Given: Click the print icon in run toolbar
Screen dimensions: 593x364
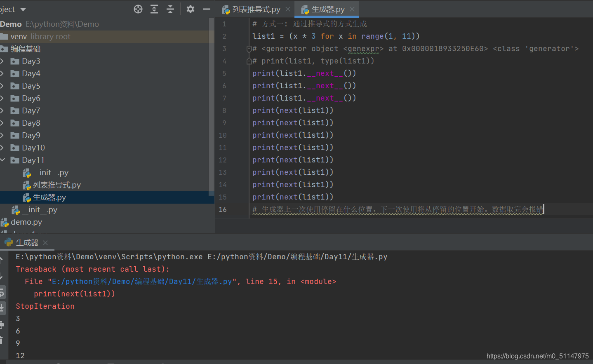Looking at the screenshot, I should [x=2, y=325].
